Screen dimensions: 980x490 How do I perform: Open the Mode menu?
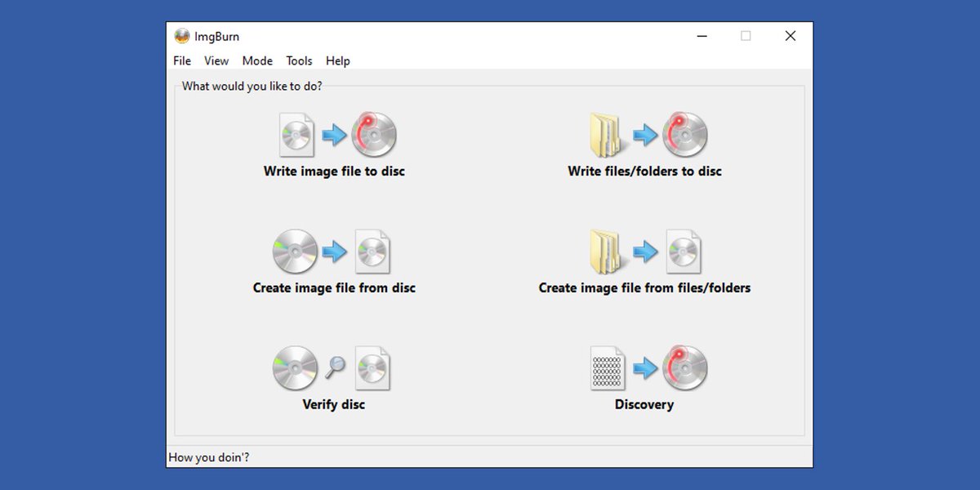(257, 60)
